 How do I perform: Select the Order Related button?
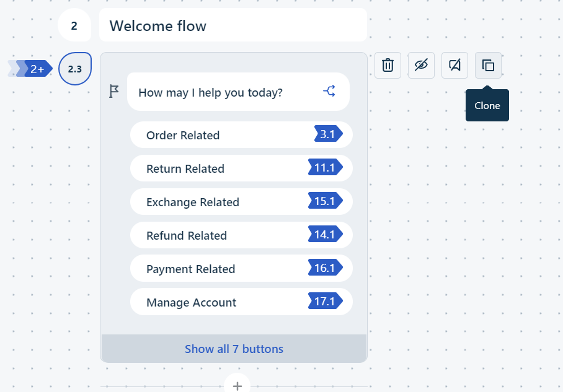tap(241, 135)
